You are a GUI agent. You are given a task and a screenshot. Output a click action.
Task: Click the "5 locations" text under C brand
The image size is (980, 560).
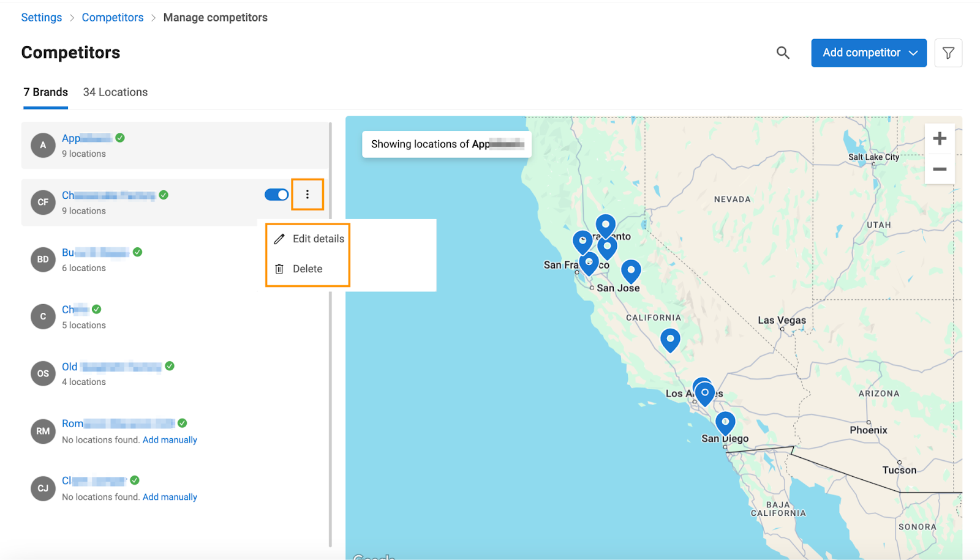point(84,326)
